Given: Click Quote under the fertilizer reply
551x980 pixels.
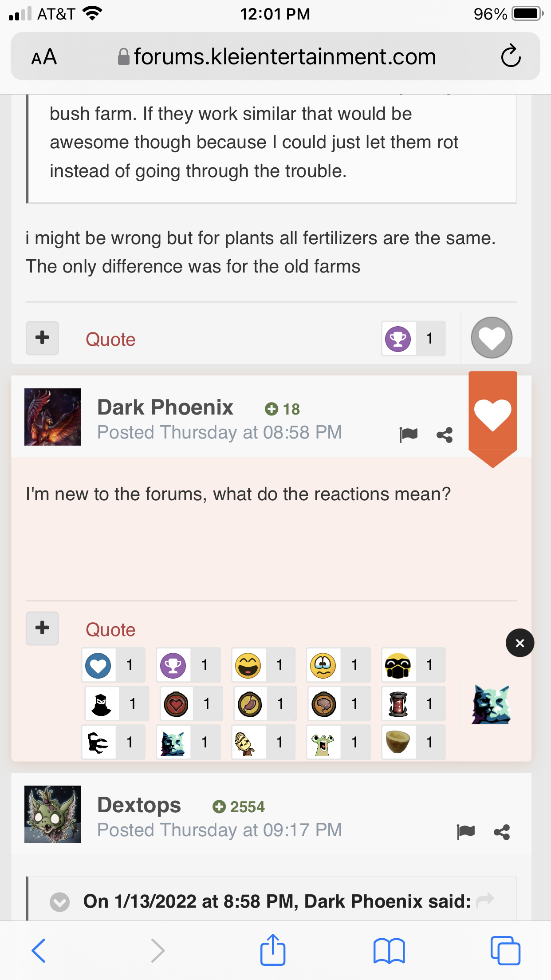Looking at the screenshot, I should tap(110, 340).
